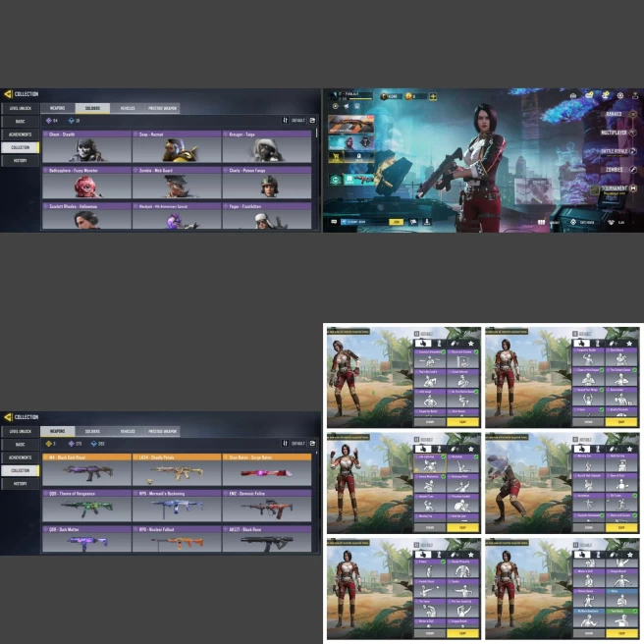This screenshot has width=644, height=644.
Task: Click the back arrow in the Soldiers collection screen
Action: 8,94
